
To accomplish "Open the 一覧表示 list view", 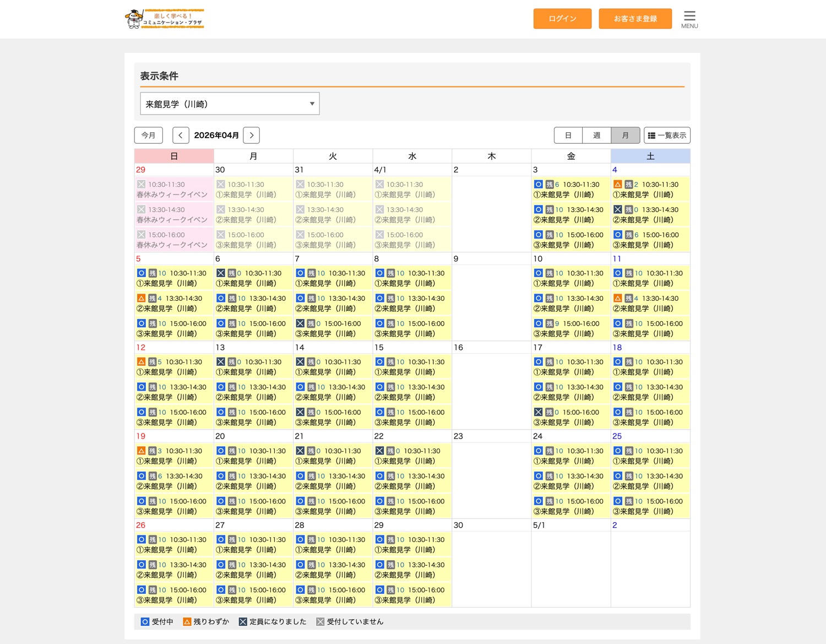I will pyautogui.click(x=667, y=136).
